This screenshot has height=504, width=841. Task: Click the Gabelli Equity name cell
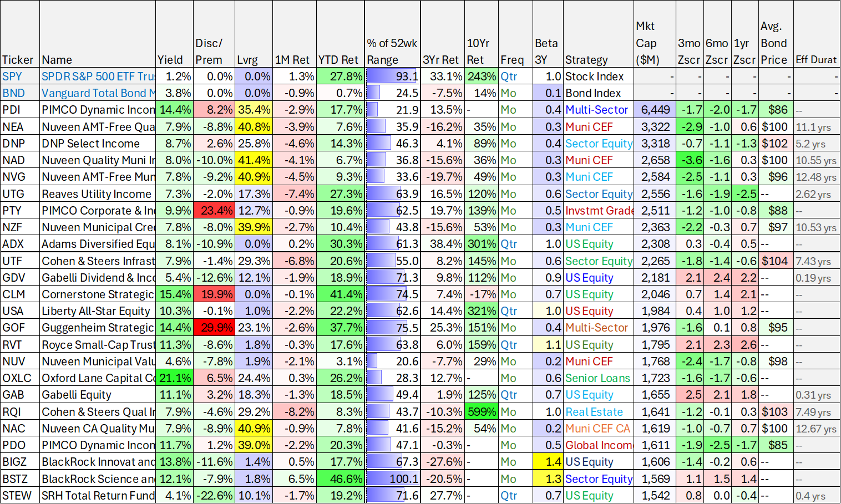pyautogui.click(x=98, y=395)
